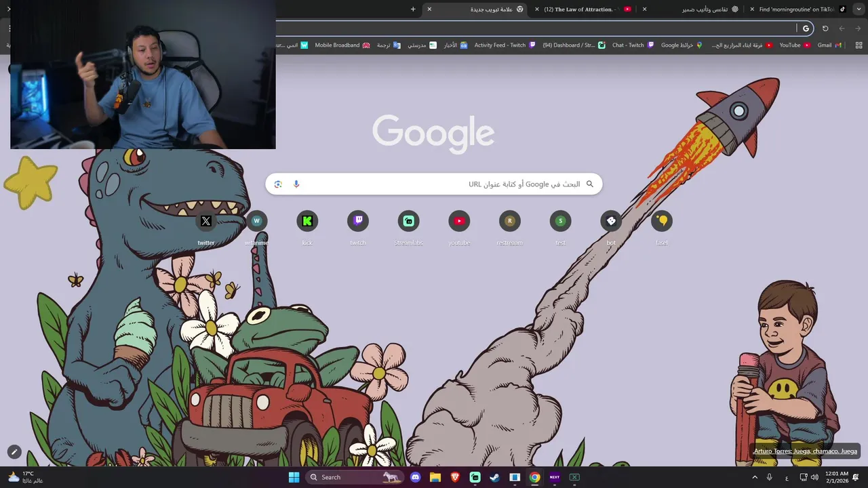Open Windows Start menu
The image size is (868, 488).
[x=294, y=477]
